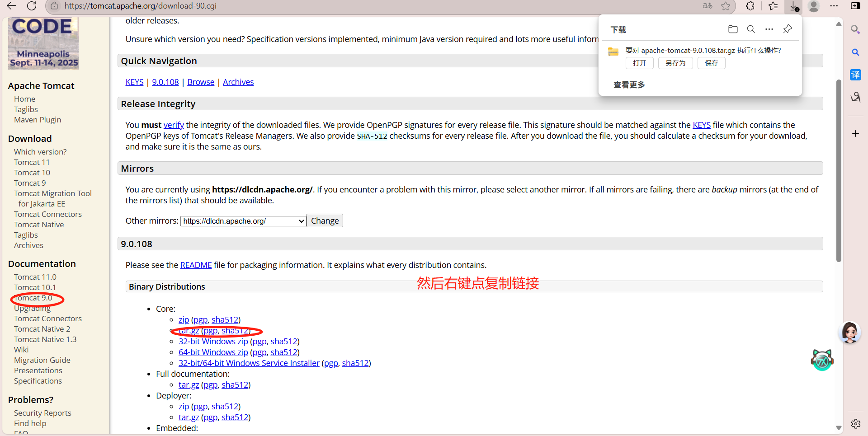Image resolution: width=868 pixels, height=436 pixels.
Task: Open Tomcat Native download item
Action: point(39,225)
